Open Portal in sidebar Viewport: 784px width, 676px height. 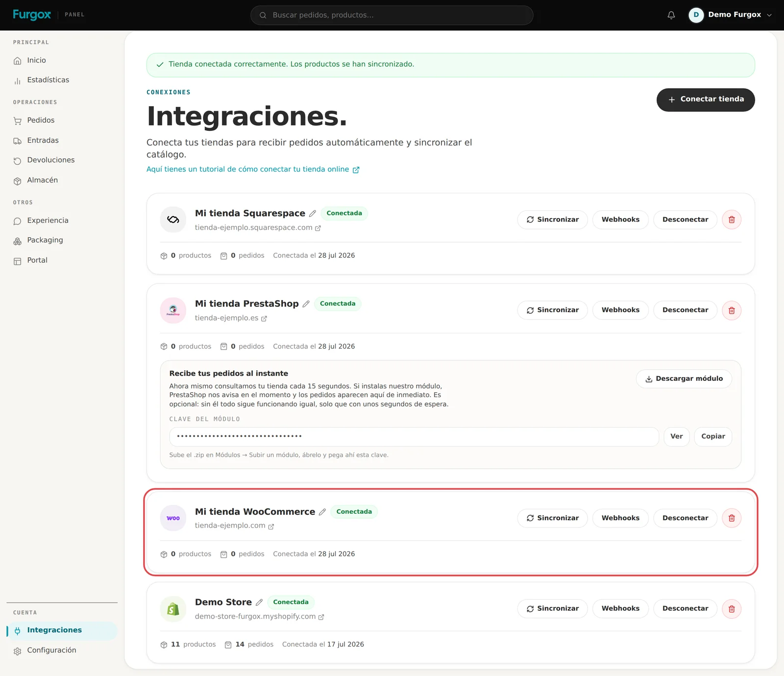62,260
